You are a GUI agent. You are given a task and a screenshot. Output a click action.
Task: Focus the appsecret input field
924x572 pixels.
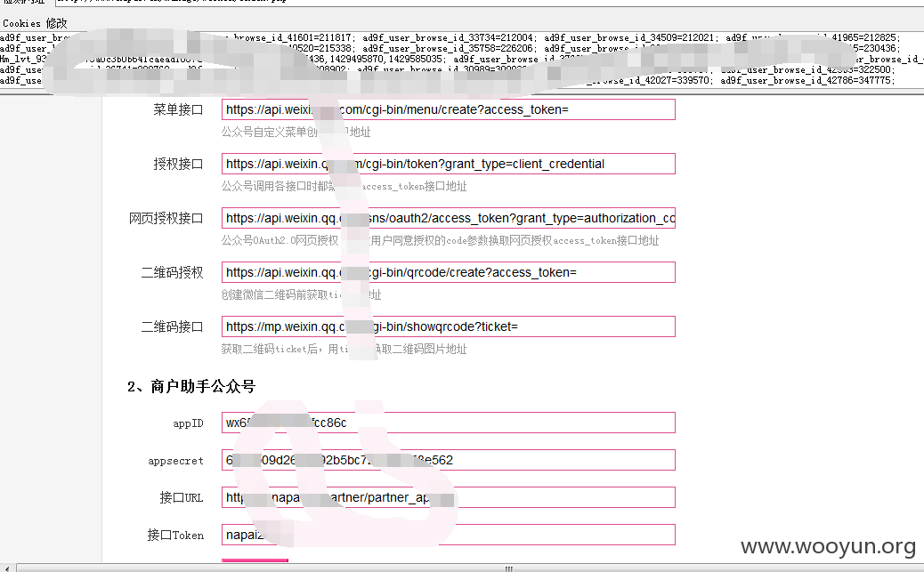(x=448, y=460)
